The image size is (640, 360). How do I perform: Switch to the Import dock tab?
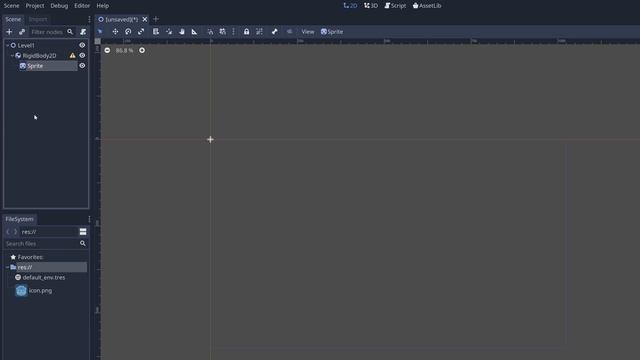38,19
